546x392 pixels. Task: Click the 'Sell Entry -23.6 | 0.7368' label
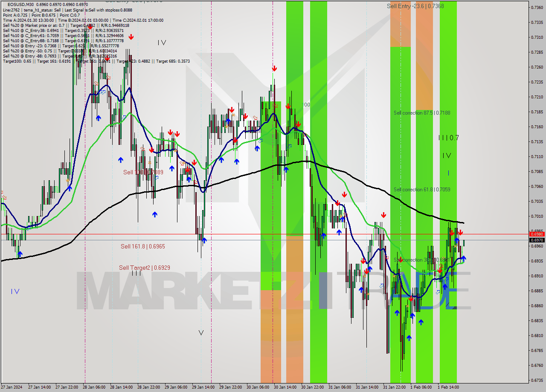(x=415, y=6)
